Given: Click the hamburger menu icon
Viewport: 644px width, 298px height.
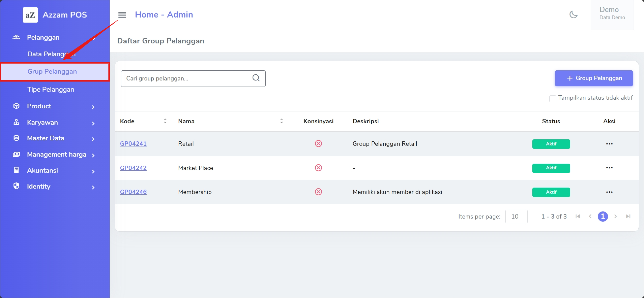Looking at the screenshot, I should pyautogui.click(x=122, y=15).
